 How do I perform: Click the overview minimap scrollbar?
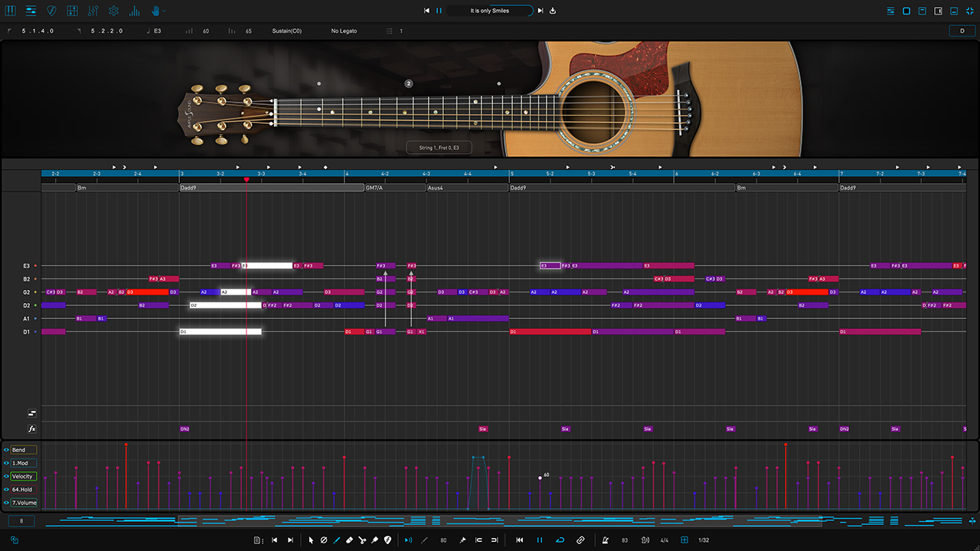[x=500, y=521]
